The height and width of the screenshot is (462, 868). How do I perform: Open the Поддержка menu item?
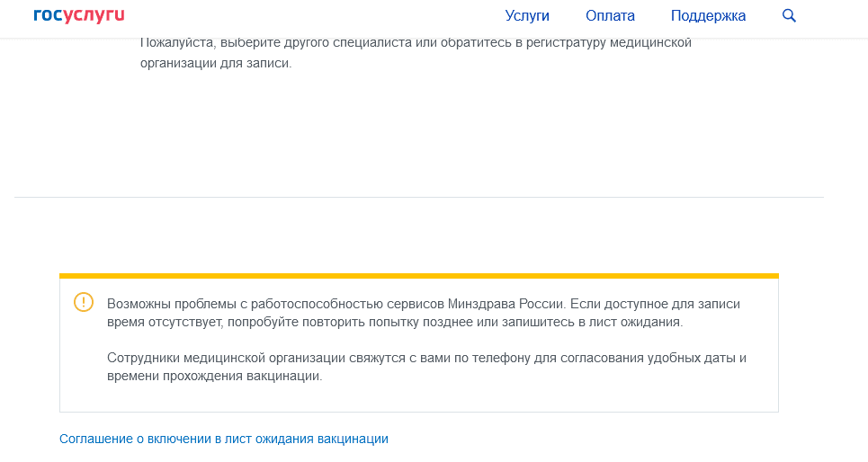coord(708,15)
